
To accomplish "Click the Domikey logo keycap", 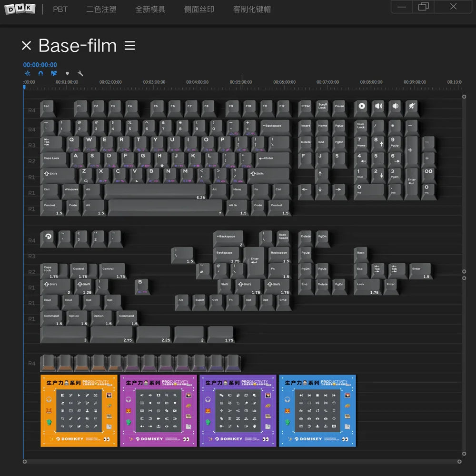I will (48, 237).
